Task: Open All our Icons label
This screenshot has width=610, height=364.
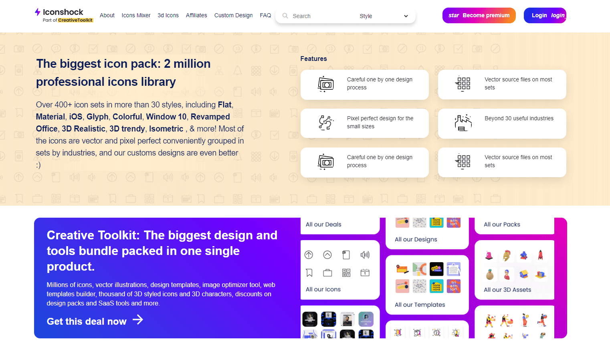Action: click(x=323, y=289)
